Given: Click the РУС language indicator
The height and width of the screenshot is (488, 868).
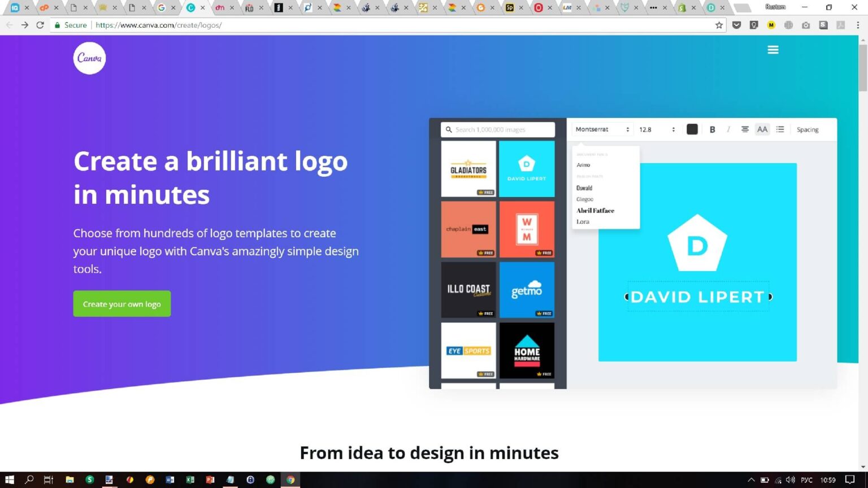Looking at the screenshot, I should [806, 480].
